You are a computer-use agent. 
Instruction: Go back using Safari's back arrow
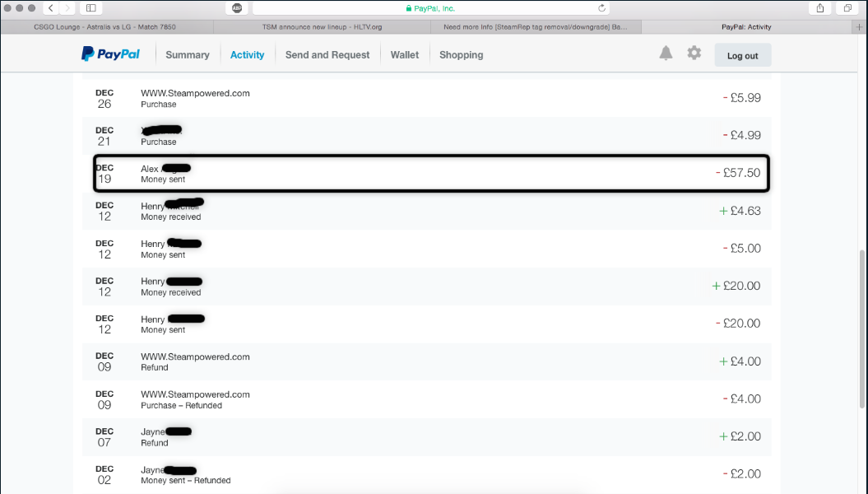[x=51, y=8]
